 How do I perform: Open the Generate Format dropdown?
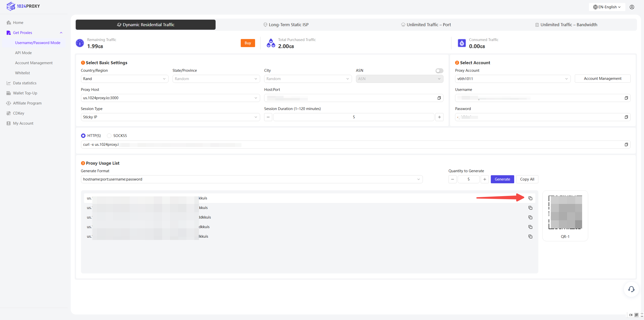coord(252,179)
